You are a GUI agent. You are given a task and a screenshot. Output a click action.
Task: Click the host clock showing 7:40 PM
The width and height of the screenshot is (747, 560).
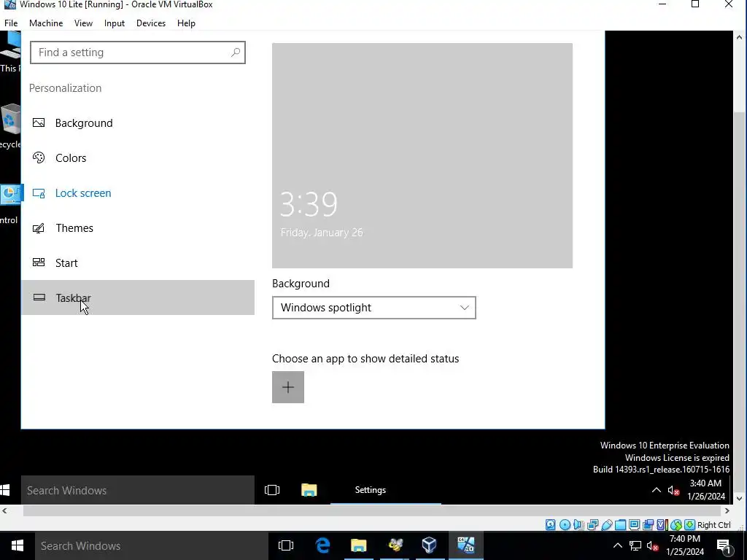[x=684, y=545]
